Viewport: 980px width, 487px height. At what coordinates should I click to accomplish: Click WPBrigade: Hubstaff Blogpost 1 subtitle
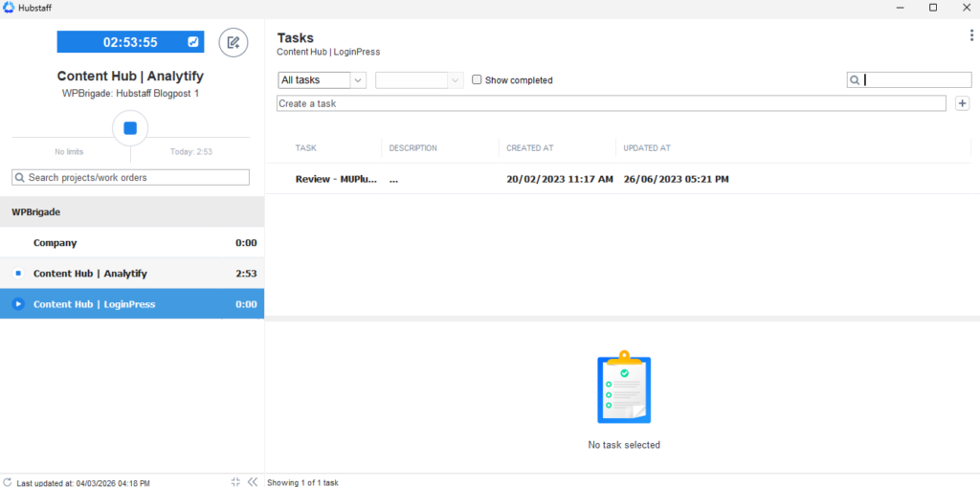coord(130,93)
